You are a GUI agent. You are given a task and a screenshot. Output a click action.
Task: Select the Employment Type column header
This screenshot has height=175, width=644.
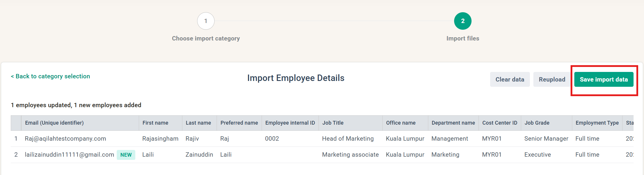[597, 123]
